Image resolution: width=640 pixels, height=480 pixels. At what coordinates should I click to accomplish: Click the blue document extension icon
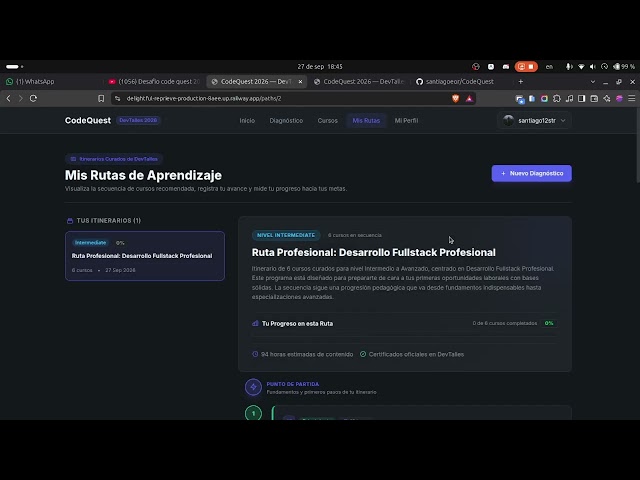pos(532,98)
